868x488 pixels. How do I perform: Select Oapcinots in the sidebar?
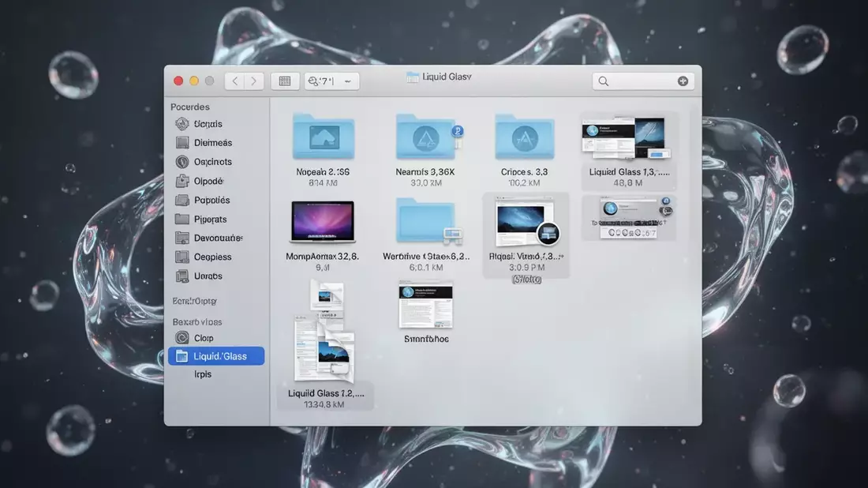coord(212,162)
